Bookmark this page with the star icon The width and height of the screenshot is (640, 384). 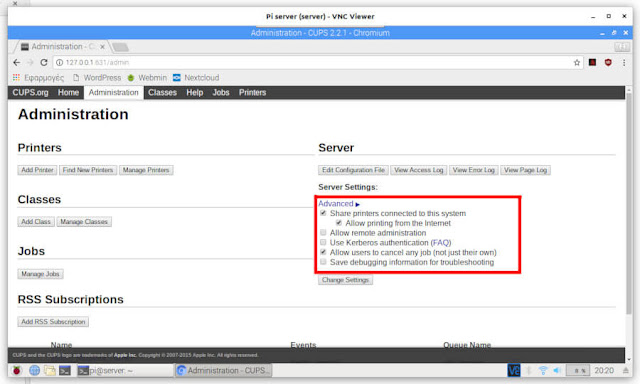click(577, 62)
